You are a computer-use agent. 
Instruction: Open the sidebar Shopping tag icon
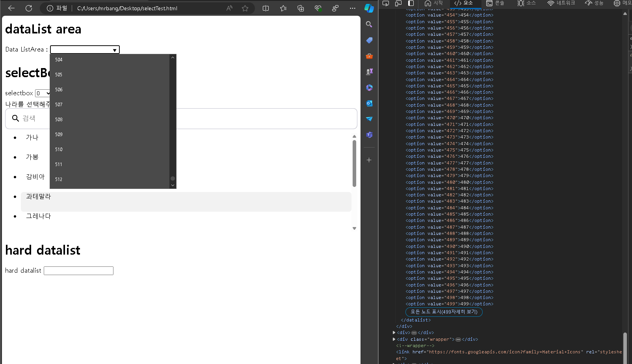369,40
